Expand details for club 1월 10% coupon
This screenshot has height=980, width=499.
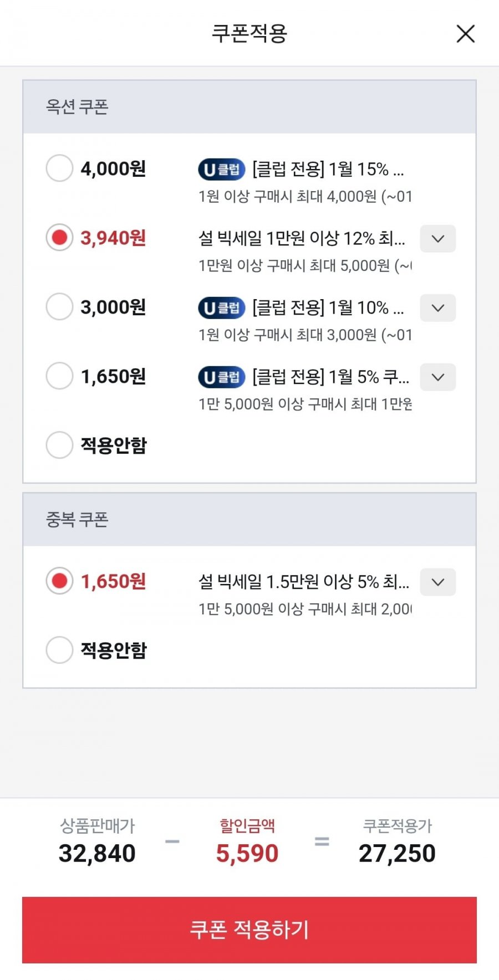click(437, 308)
